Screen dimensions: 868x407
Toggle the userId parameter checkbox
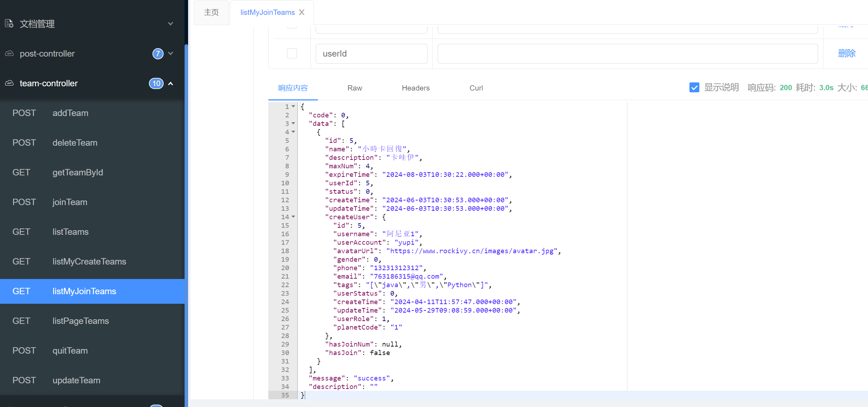click(292, 53)
